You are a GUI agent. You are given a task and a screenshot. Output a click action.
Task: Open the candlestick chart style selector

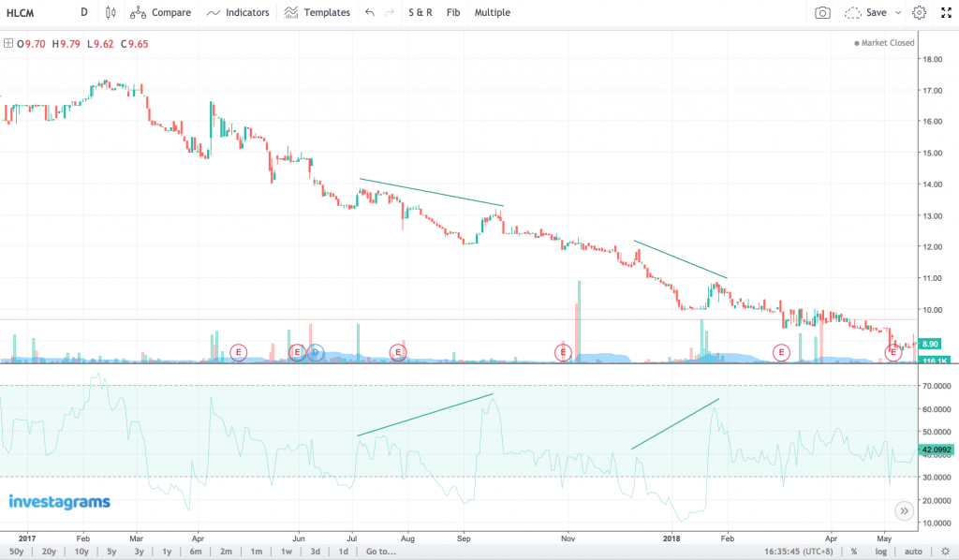click(110, 12)
